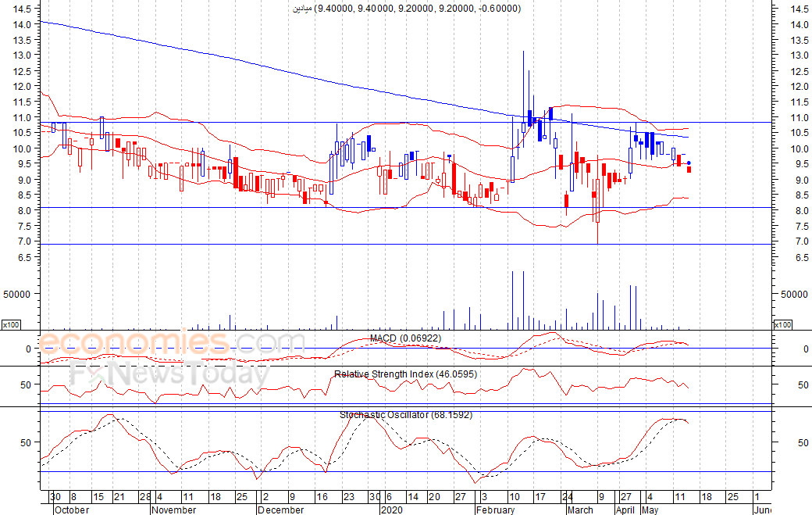This screenshot has width=812, height=515.
Task: Click the MACD panel 0 label on right axis
Action: 806,349
